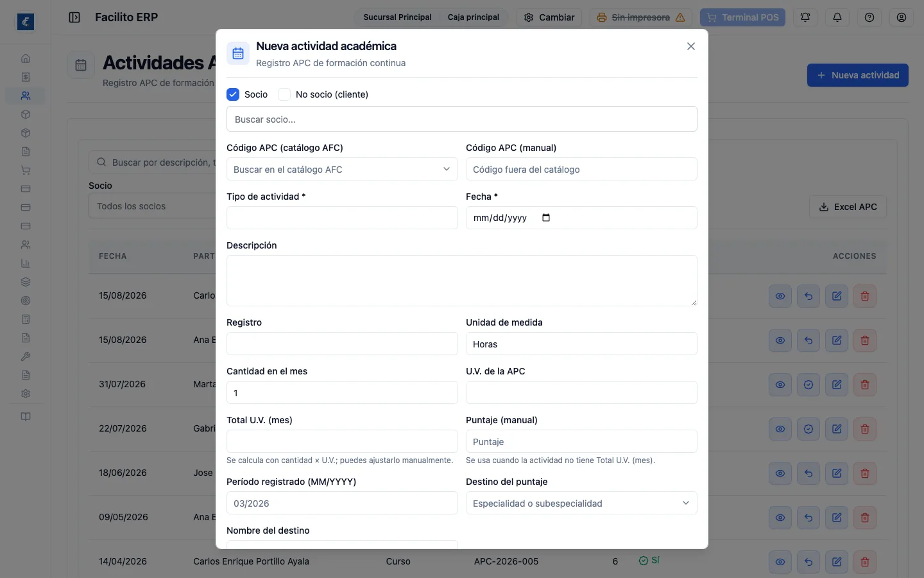This screenshot has height=578, width=924.
Task: Open the user account profile icon
Action: (x=902, y=17)
